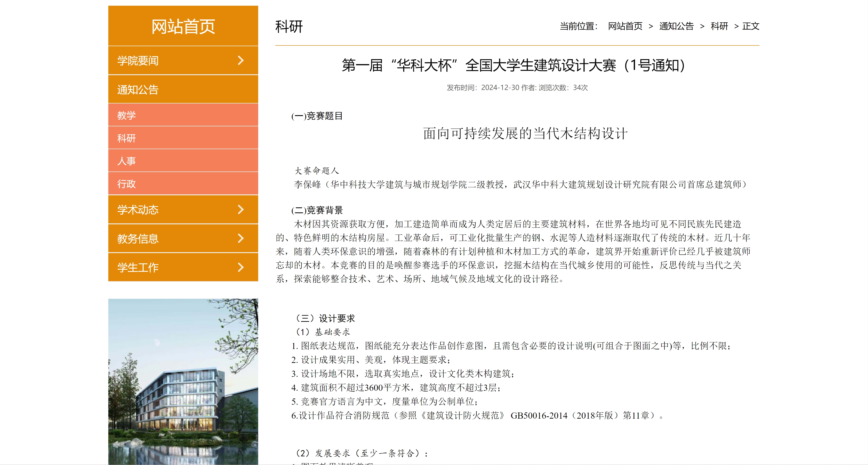Click the 科研 breadcrumb link
The image size is (868, 465).
point(719,26)
